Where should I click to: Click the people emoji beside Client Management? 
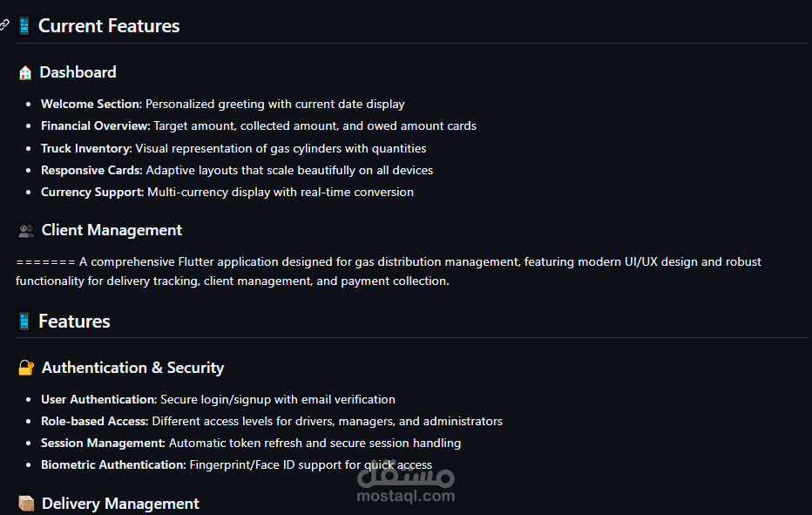(26, 230)
